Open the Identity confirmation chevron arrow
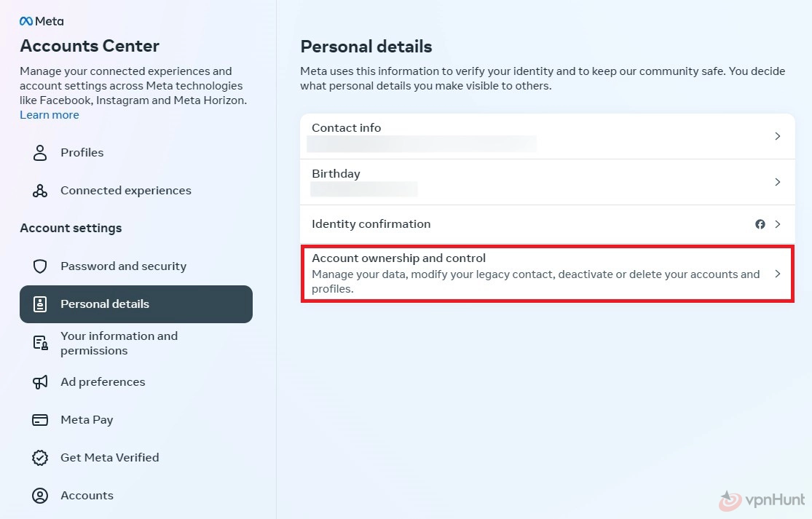Screen dimensions: 812x519 (777, 224)
